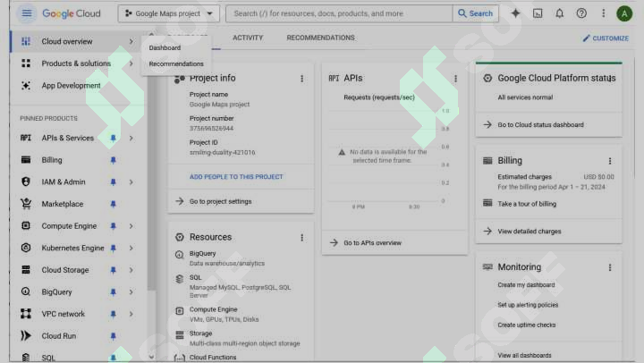Unpin APIs & Services from pinned products
Image resolution: width=644 pixels, height=363 pixels.
tap(113, 138)
